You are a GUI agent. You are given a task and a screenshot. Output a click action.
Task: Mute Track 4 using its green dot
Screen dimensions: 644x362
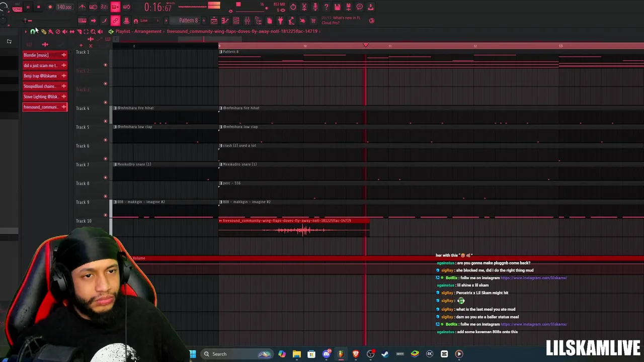click(105, 121)
